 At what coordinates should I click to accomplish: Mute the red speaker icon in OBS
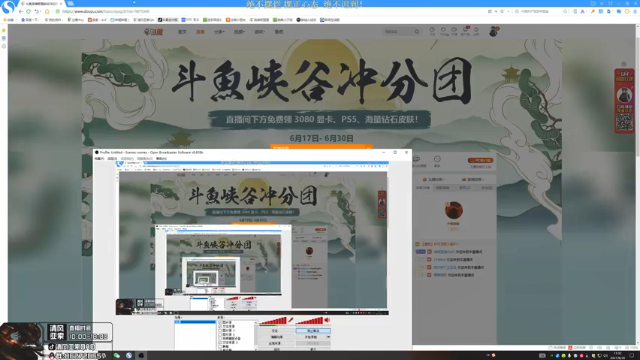[327, 320]
